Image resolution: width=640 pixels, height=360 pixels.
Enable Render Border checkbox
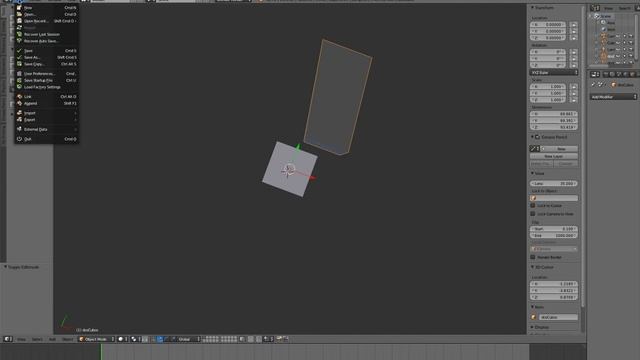point(533,257)
